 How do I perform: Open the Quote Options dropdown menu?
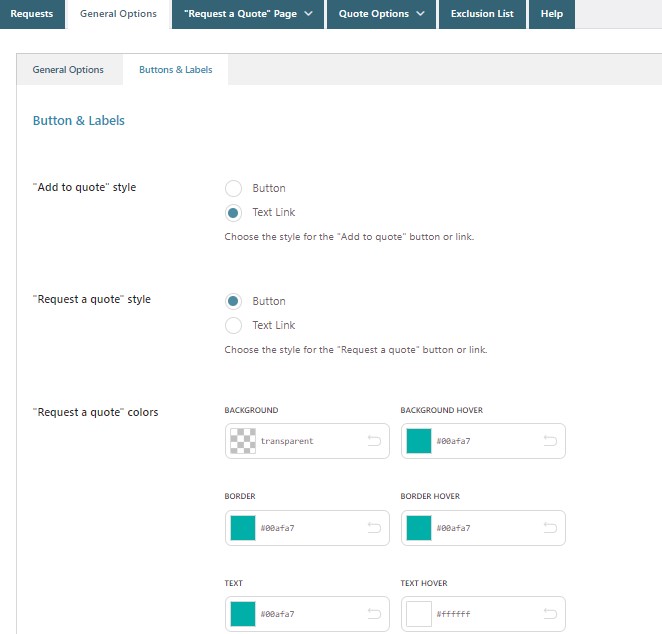380,14
